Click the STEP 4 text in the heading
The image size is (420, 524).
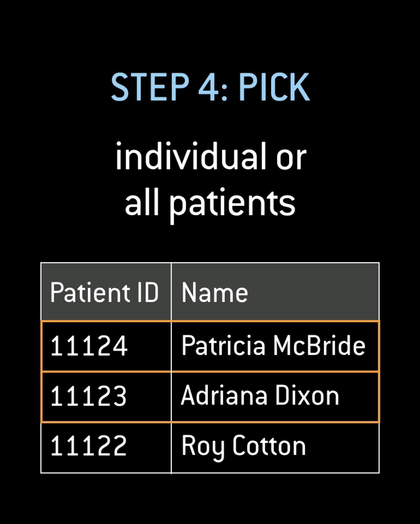tap(165, 87)
